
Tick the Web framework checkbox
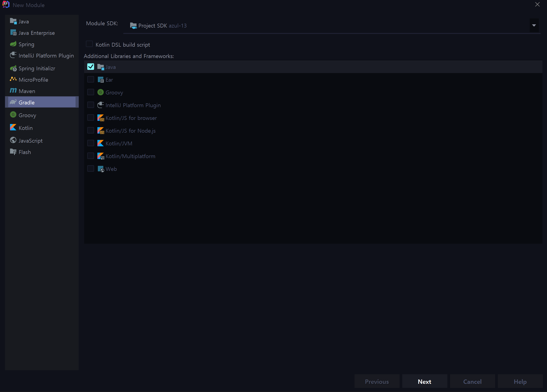(x=91, y=169)
